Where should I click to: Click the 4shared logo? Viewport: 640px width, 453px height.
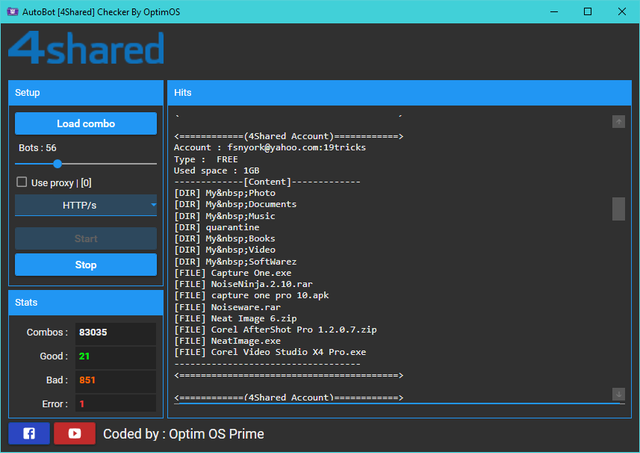[86, 48]
